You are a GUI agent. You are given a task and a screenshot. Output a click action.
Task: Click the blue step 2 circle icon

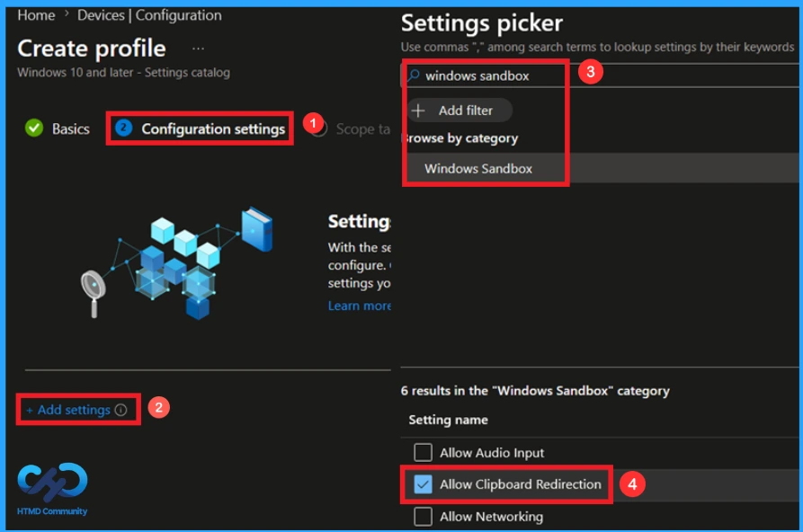(x=123, y=128)
